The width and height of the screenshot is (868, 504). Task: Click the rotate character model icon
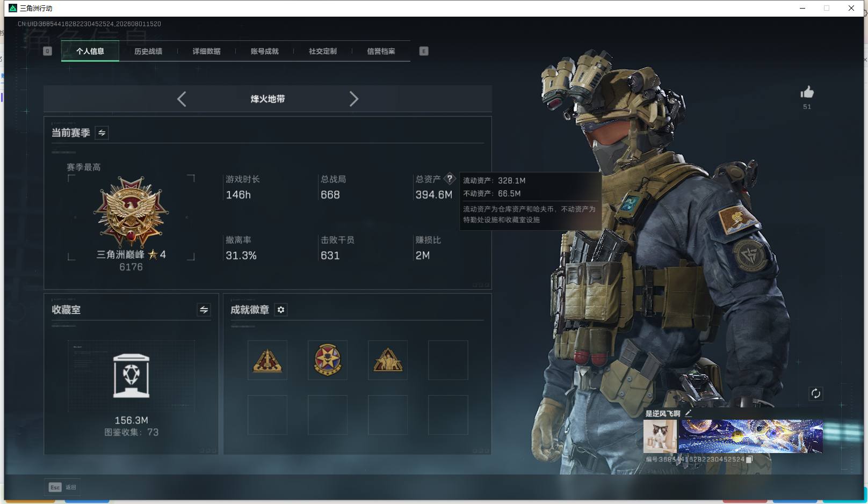(815, 393)
